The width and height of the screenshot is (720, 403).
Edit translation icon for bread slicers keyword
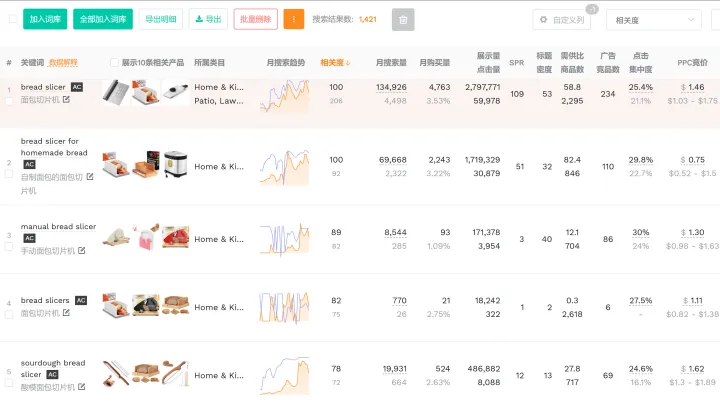pos(67,313)
